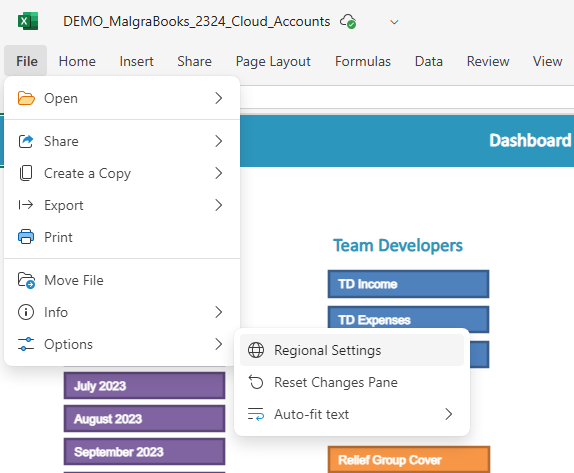Image resolution: width=574 pixels, height=473 pixels.
Task: Switch to the Home tab
Action: [x=77, y=61]
